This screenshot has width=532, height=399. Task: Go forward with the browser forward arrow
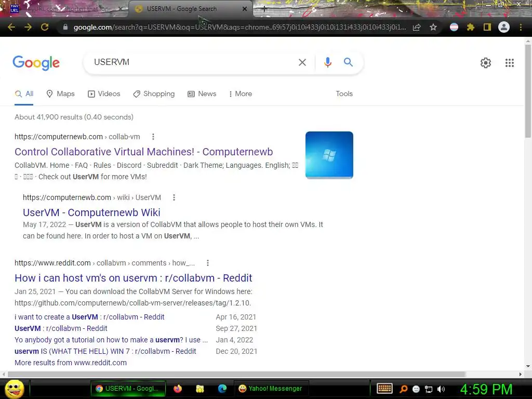click(28, 27)
